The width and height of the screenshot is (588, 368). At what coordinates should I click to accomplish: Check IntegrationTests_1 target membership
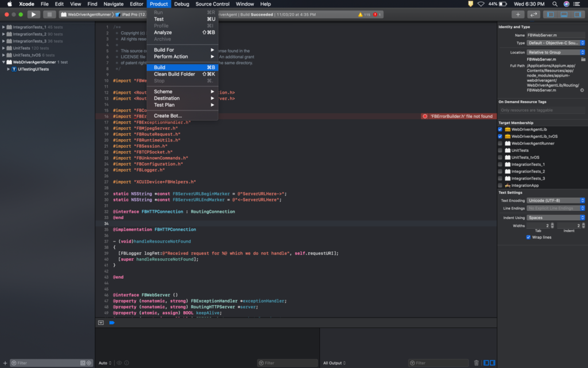coord(500,164)
